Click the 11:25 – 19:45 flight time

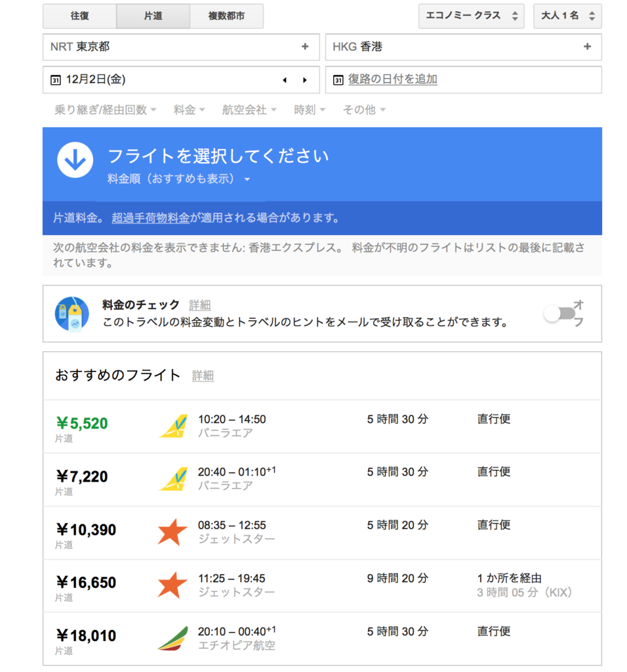pyautogui.click(x=232, y=578)
